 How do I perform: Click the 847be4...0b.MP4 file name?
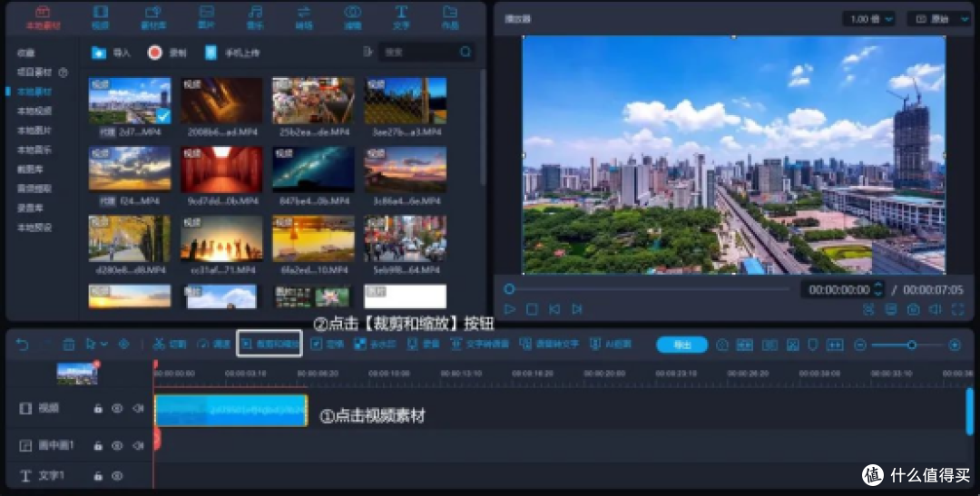(313, 201)
